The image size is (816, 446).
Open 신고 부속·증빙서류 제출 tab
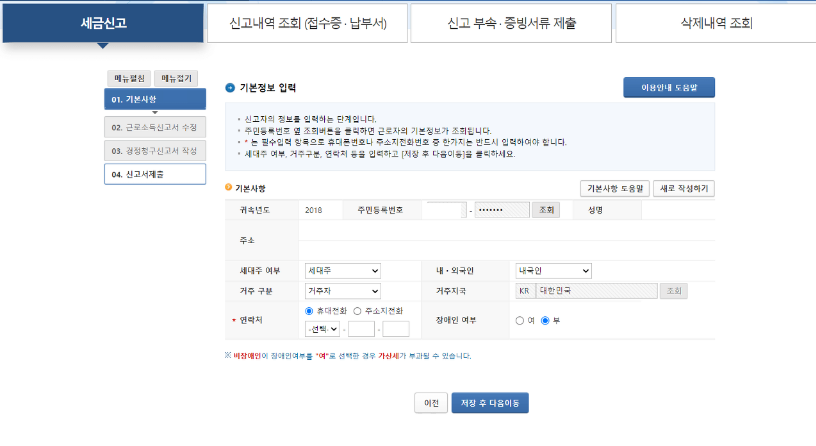tap(511, 23)
